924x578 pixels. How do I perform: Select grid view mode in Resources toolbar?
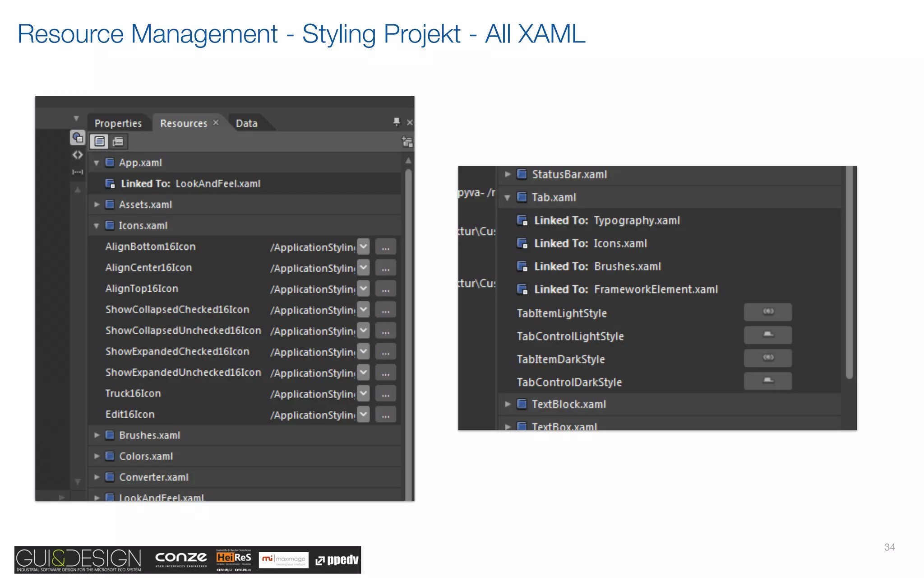[x=118, y=142]
